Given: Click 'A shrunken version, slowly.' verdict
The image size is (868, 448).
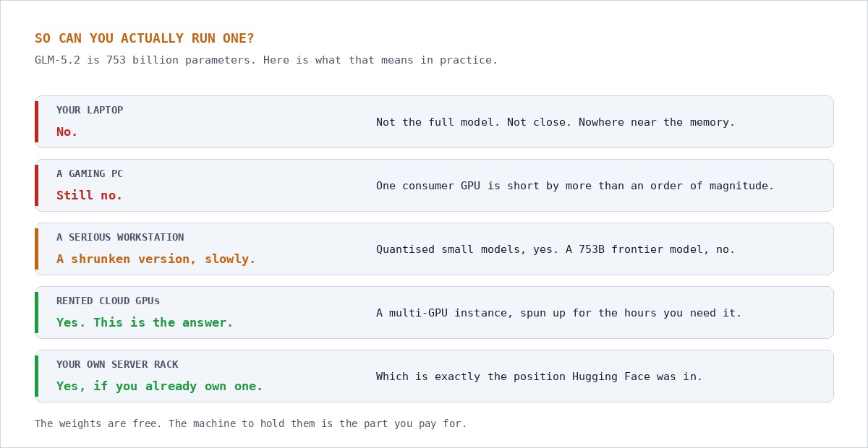Looking at the screenshot, I should tap(156, 259).
